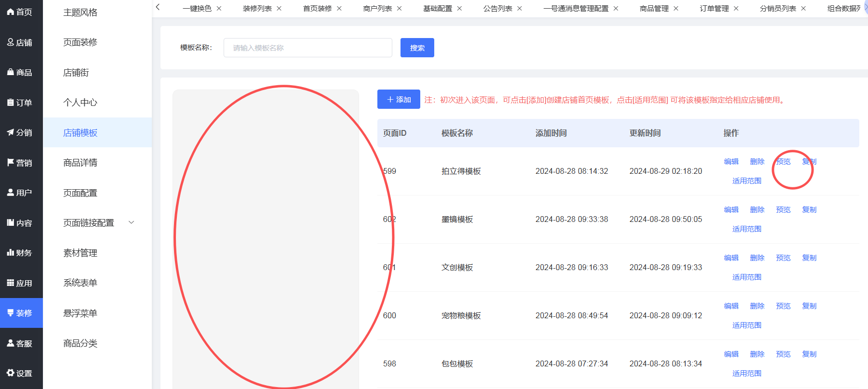This screenshot has width=868, height=389.
Task: Open the 店铺 shop section icon
Action: click(11, 42)
